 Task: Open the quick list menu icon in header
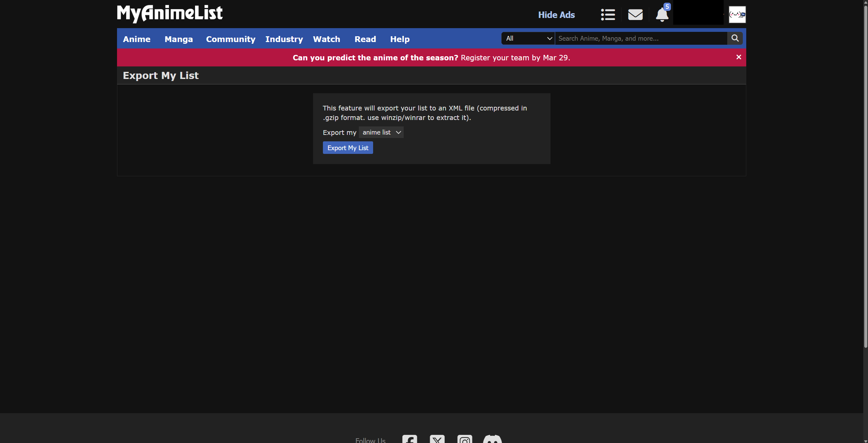(x=607, y=15)
